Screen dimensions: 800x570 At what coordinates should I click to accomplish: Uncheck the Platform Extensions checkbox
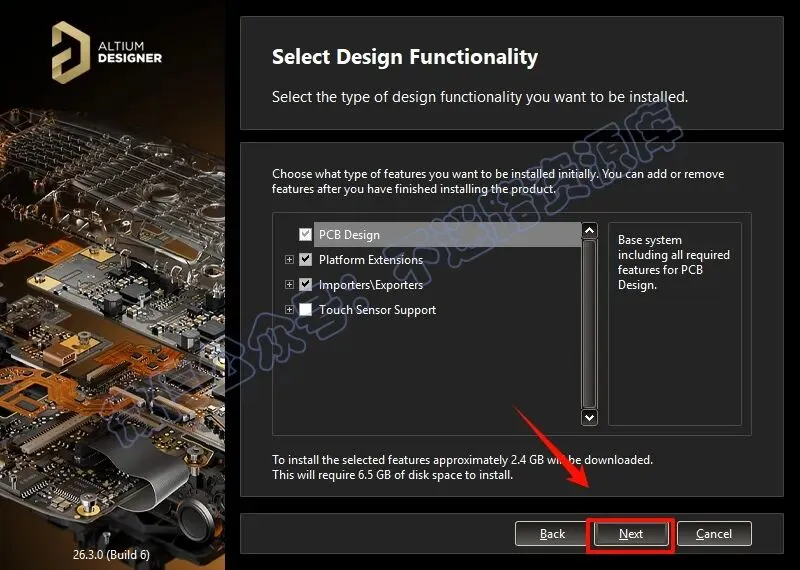coord(305,259)
